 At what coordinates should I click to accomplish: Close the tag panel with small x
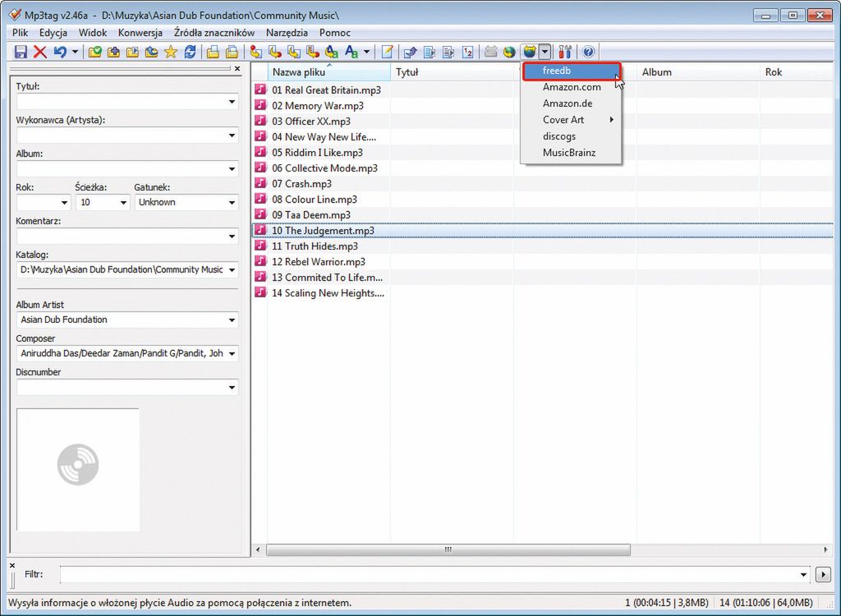click(237, 69)
